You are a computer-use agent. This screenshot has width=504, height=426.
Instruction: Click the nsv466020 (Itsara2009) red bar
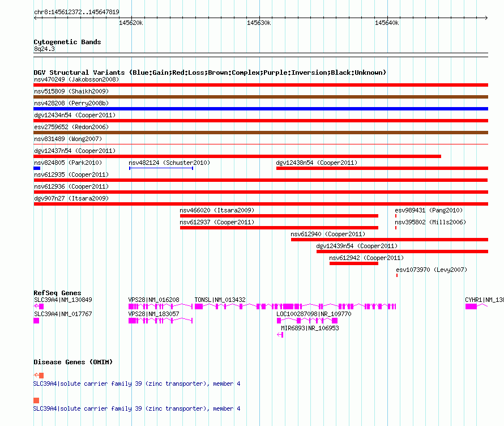pos(279,216)
